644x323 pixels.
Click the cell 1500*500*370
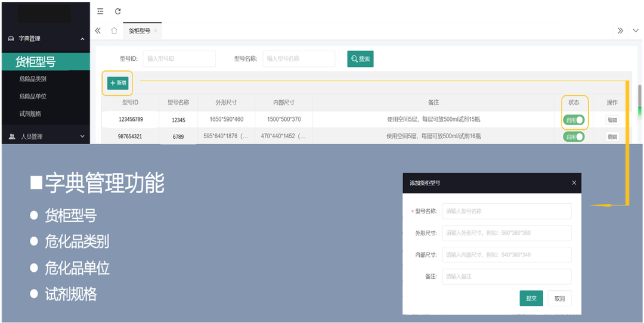[284, 119]
